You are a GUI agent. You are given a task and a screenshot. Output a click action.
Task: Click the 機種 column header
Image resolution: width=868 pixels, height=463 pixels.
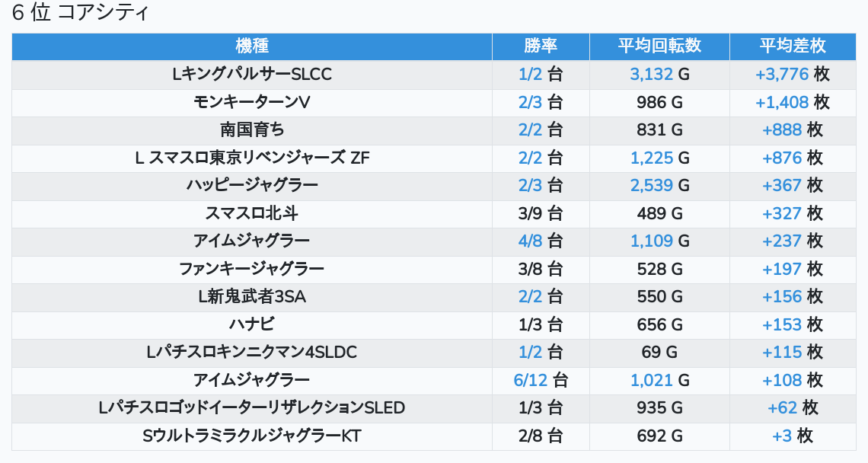(x=252, y=46)
